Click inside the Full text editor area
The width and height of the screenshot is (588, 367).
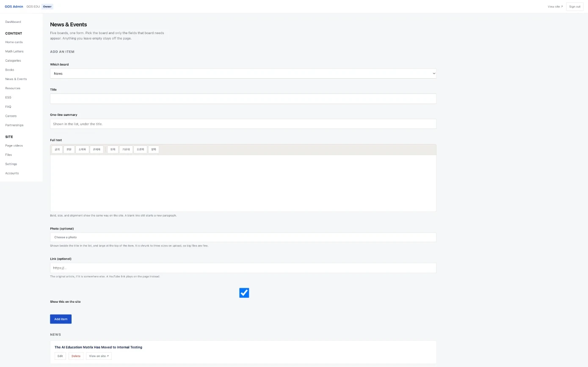click(243, 183)
